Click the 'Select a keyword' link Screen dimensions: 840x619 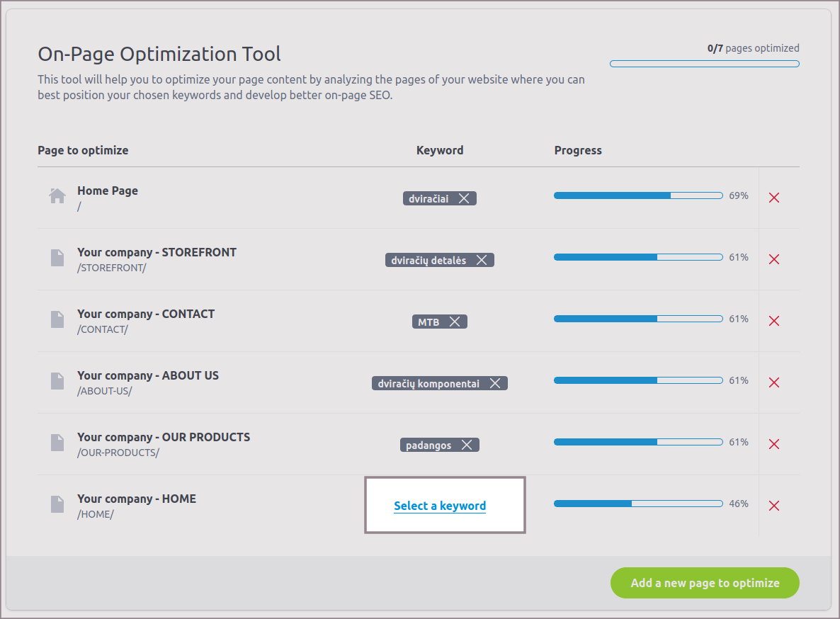[x=440, y=506]
